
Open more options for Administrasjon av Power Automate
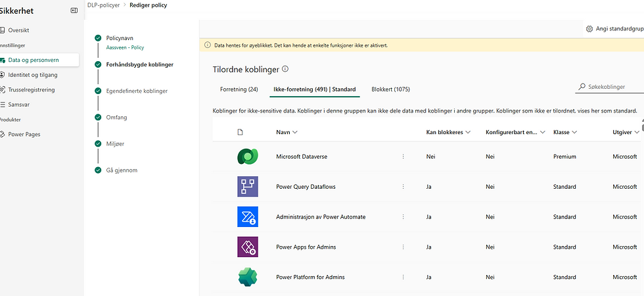pyautogui.click(x=403, y=216)
